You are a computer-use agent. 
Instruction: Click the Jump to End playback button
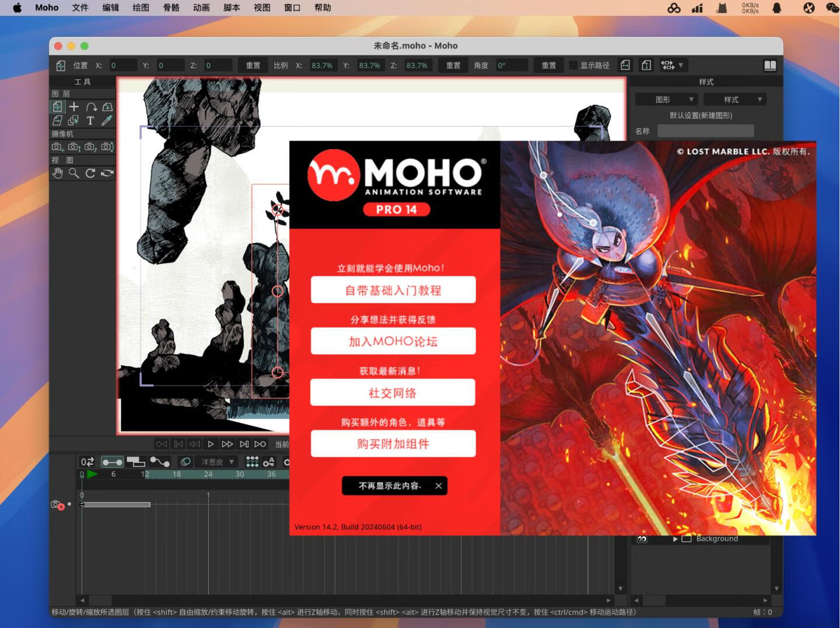tap(244, 443)
